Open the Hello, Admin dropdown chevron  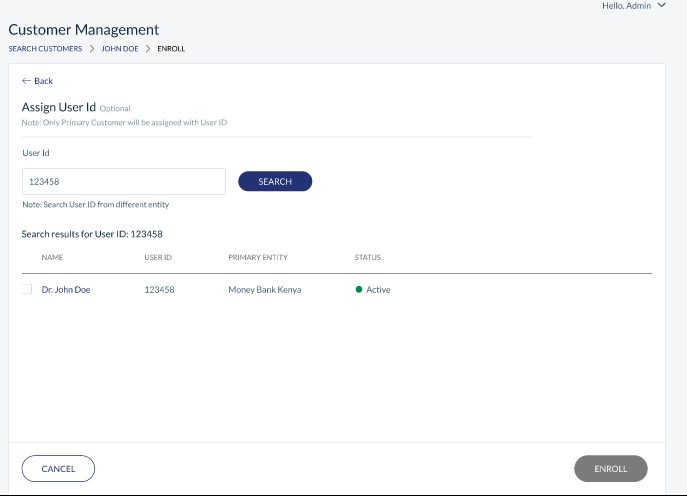click(662, 5)
